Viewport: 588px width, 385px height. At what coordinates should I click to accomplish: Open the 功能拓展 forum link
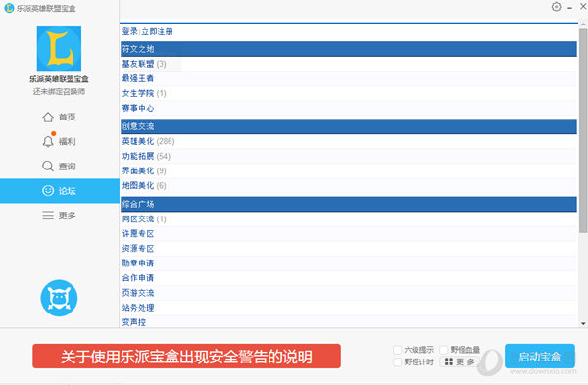(x=138, y=156)
